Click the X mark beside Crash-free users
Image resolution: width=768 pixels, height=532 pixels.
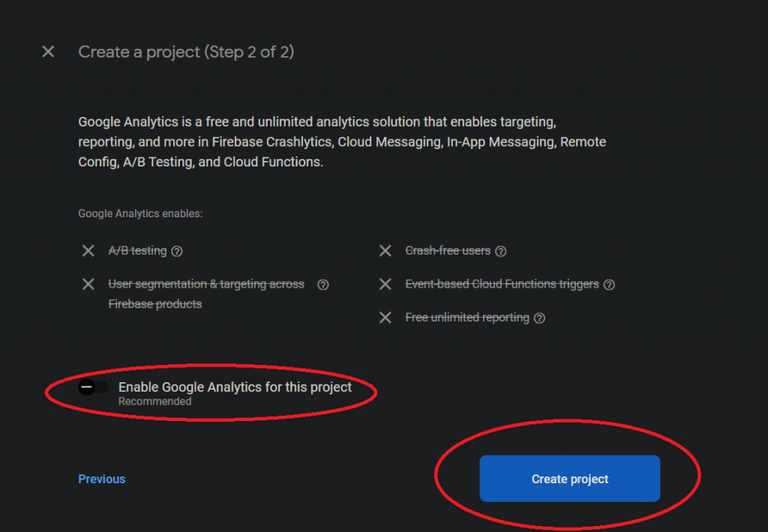(x=385, y=250)
